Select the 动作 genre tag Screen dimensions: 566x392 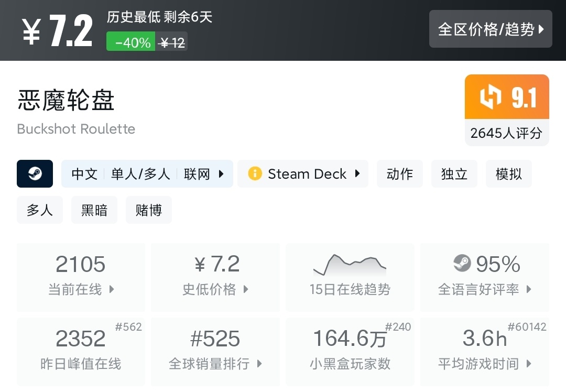click(399, 173)
